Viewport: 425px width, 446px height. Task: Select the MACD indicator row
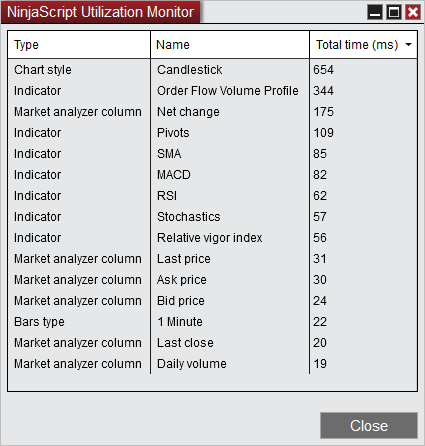(212, 175)
